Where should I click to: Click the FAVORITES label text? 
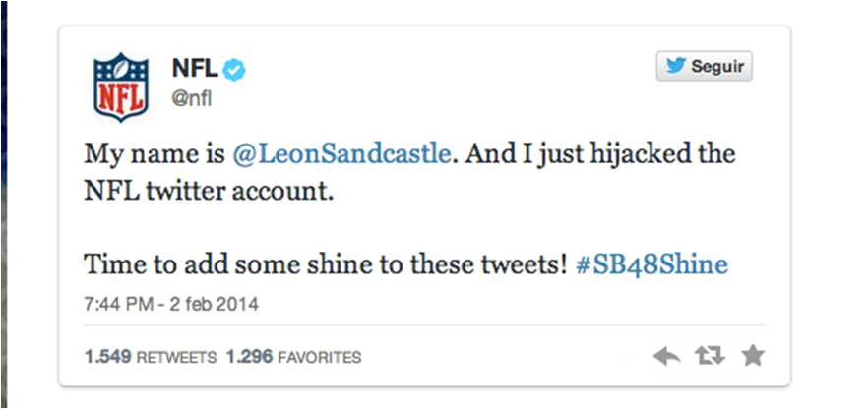coord(320,358)
